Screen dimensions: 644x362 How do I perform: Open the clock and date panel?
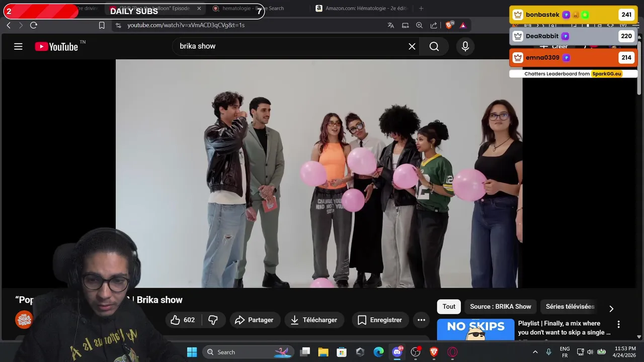(625, 352)
